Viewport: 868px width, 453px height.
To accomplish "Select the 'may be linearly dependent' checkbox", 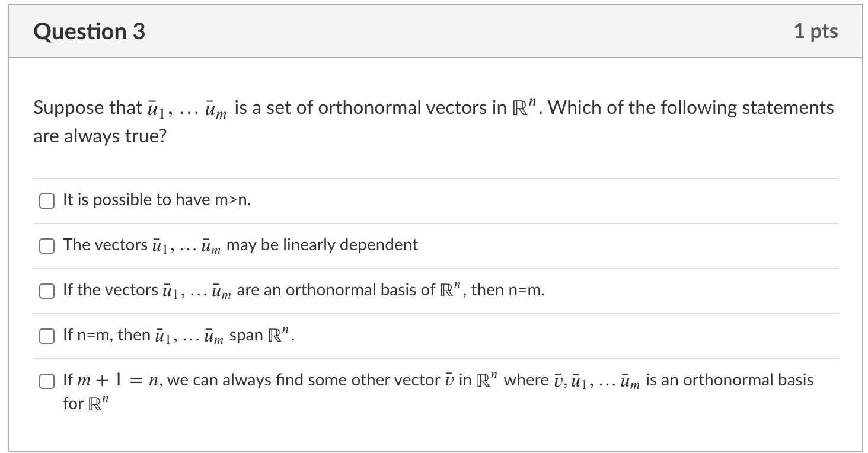I will click(x=46, y=245).
